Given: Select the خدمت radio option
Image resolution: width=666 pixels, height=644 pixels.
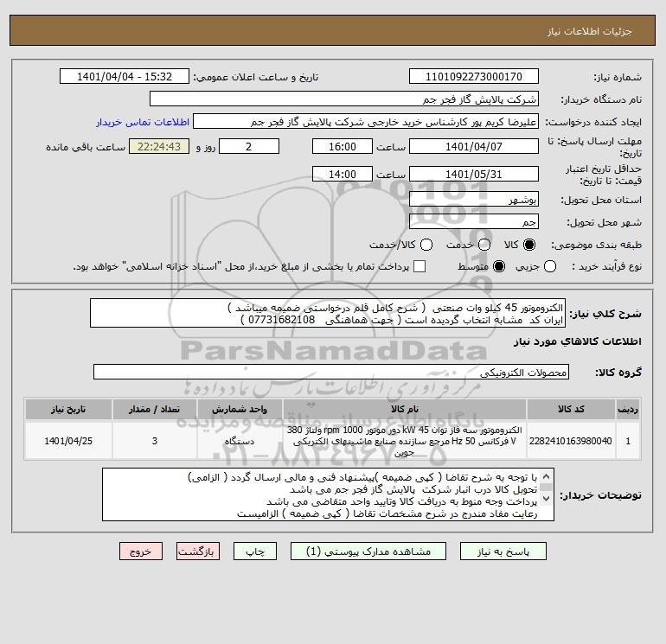Looking at the screenshot, I should 484,245.
